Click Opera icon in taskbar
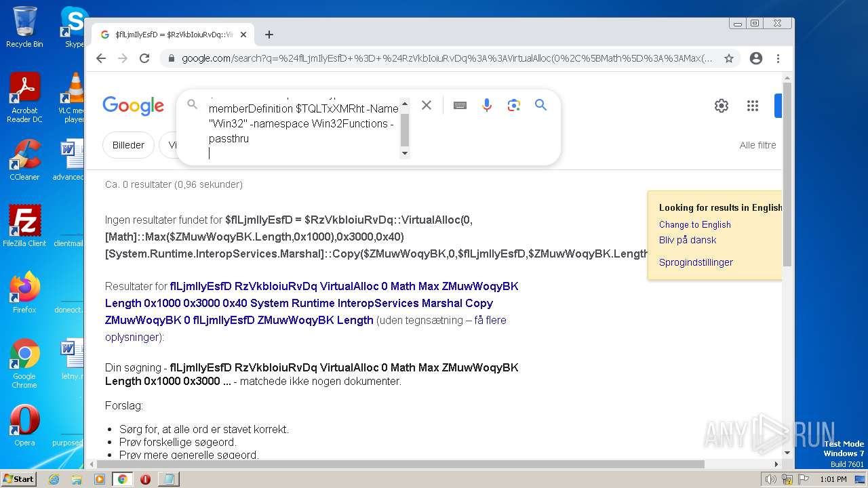The width and height of the screenshot is (868, 488). [x=145, y=479]
